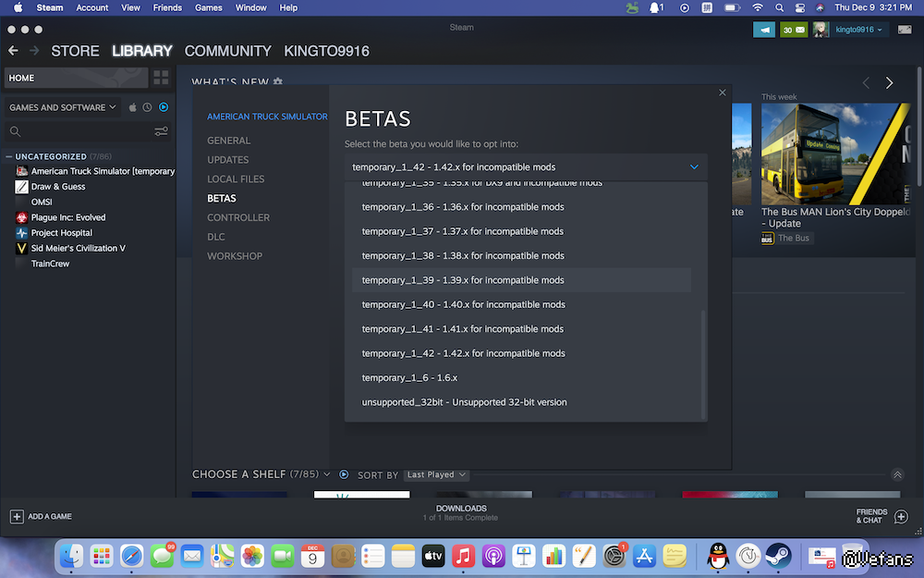The height and width of the screenshot is (578, 924).
Task: Open Finder in the Dock
Action: coord(71,556)
